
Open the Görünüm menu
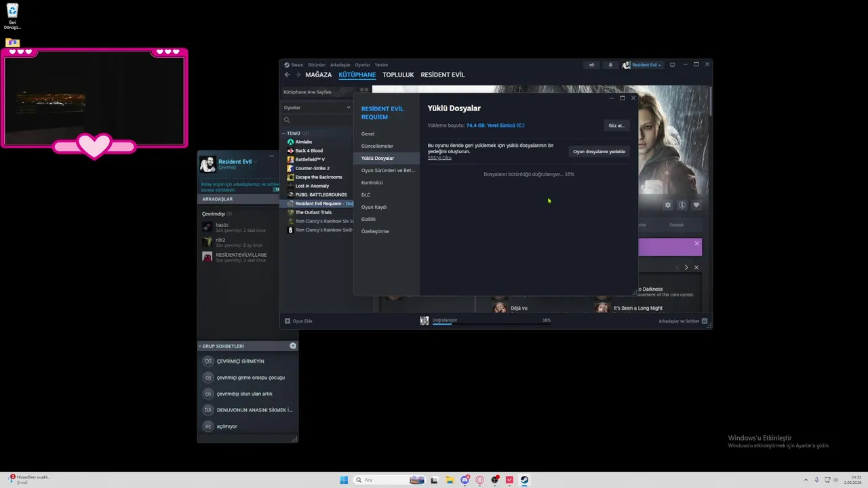click(x=317, y=65)
